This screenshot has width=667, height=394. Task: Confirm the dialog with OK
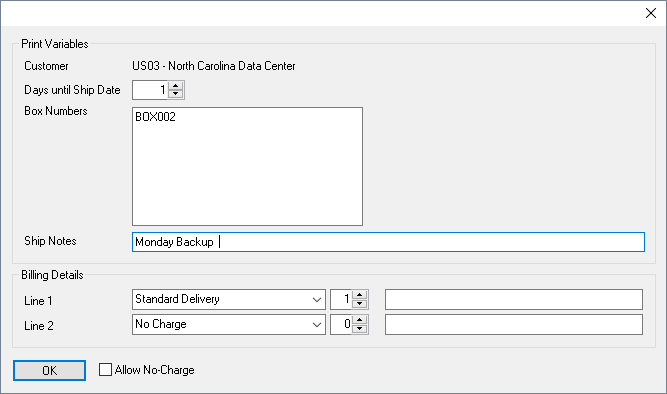(49, 371)
